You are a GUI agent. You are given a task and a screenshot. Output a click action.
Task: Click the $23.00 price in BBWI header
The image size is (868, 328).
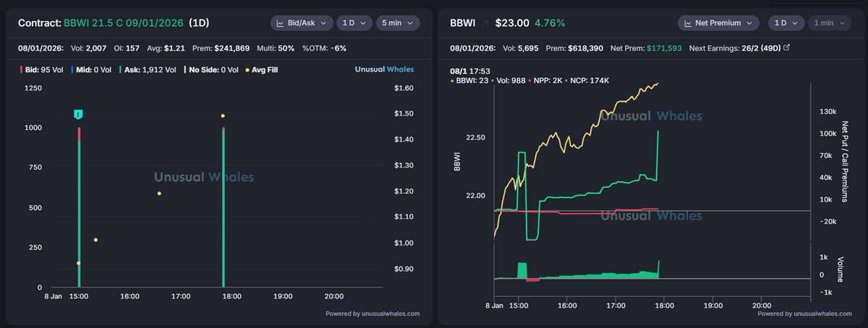(x=511, y=23)
